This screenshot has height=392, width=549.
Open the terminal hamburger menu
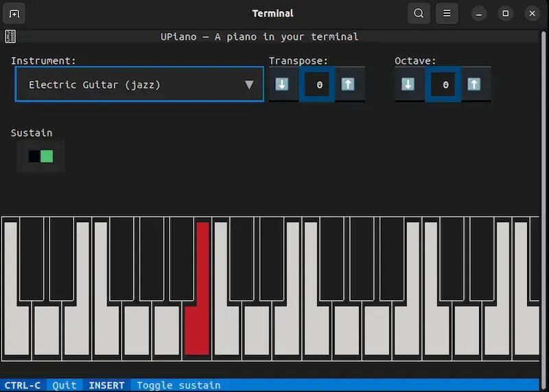[447, 14]
